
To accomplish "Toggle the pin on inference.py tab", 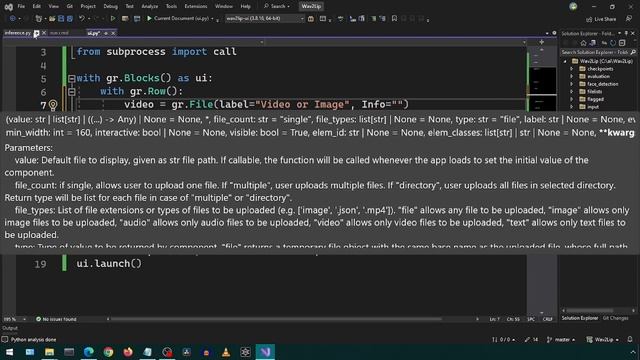I will [36, 33].
